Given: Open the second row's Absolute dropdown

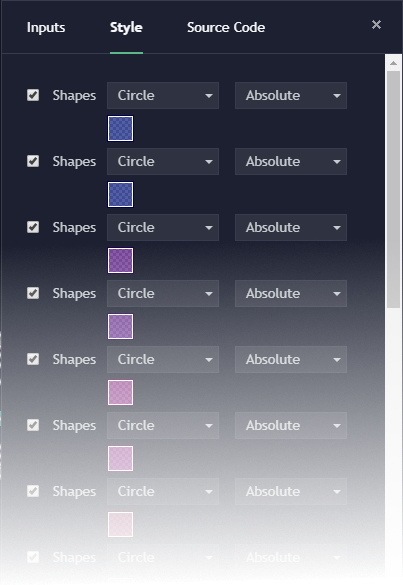Looking at the screenshot, I should tap(291, 162).
